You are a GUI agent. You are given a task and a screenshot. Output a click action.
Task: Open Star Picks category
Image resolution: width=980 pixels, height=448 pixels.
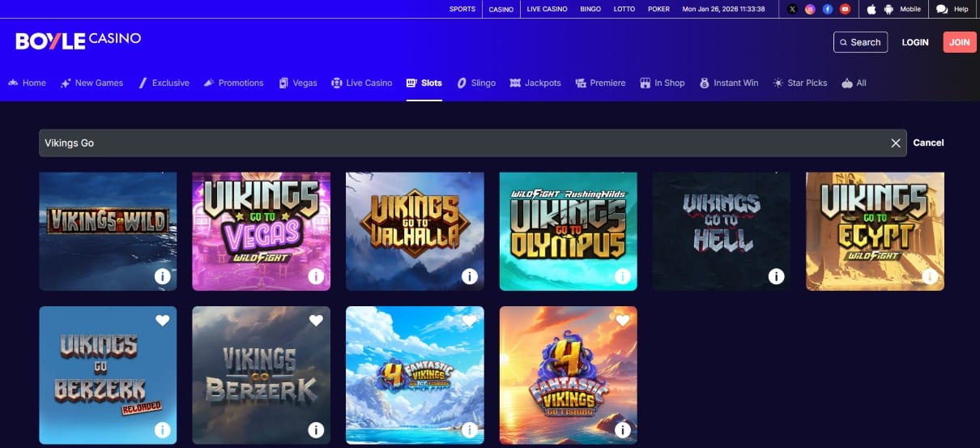800,83
